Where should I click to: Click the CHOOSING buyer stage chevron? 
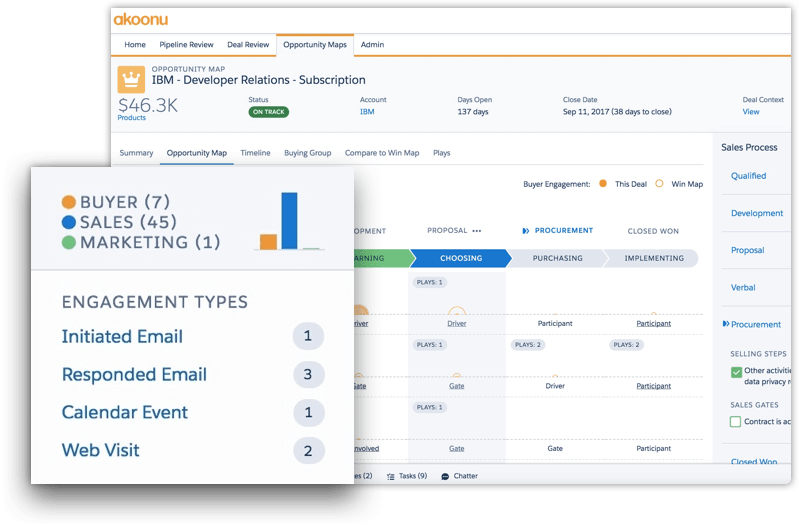tap(461, 258)
